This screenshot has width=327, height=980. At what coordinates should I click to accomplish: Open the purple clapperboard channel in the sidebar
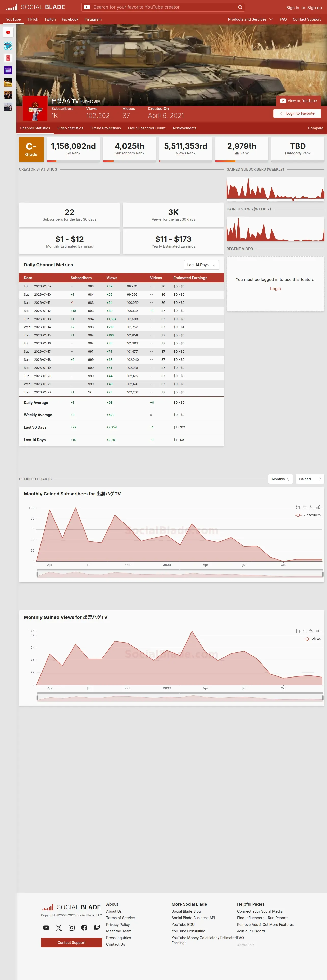8,70
